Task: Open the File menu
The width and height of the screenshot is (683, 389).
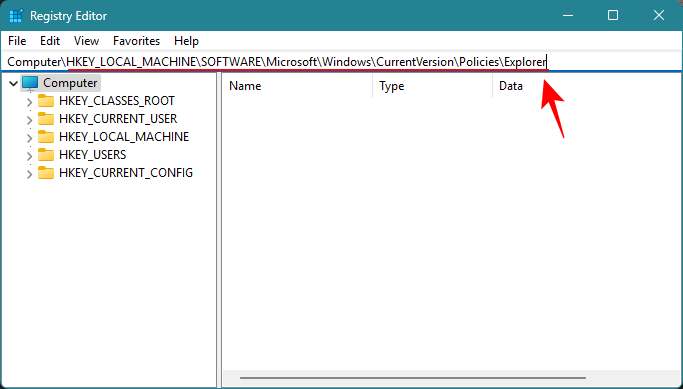Action: click(x=17, y=41)
